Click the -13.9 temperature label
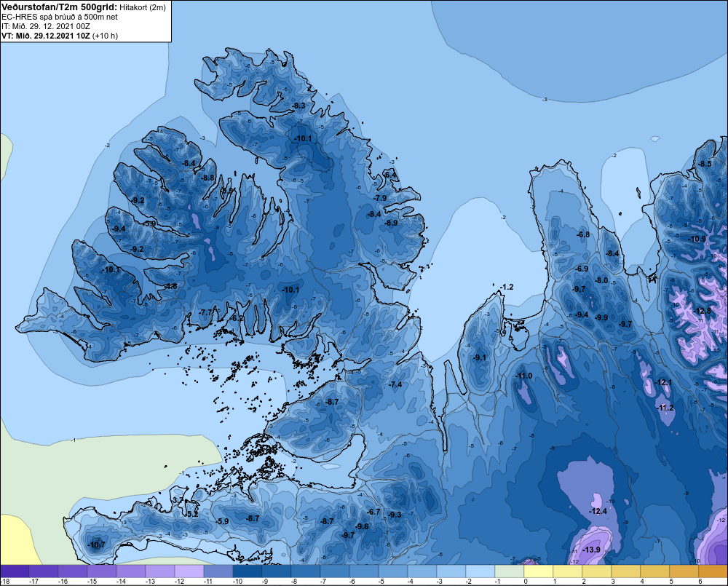The width and height of the screenshot is (728, 586). [x=591, y=550]
